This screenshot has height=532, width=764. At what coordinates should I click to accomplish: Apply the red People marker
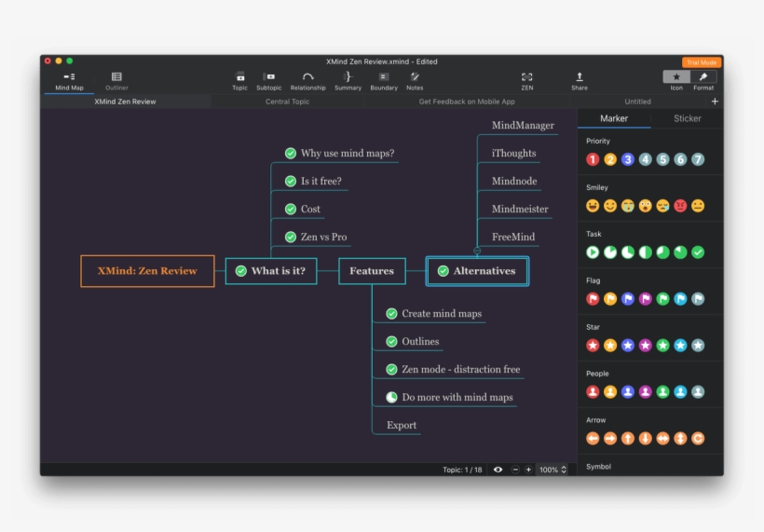tap(593, 391)
